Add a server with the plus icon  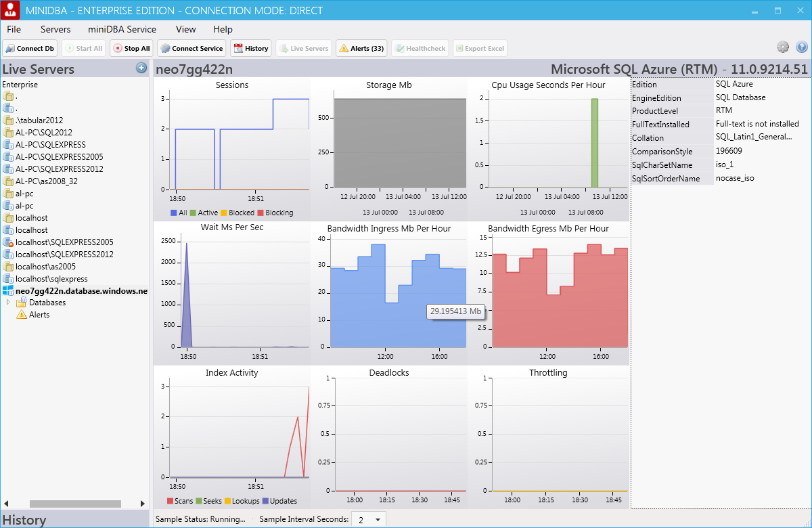(x=141, y=68)
